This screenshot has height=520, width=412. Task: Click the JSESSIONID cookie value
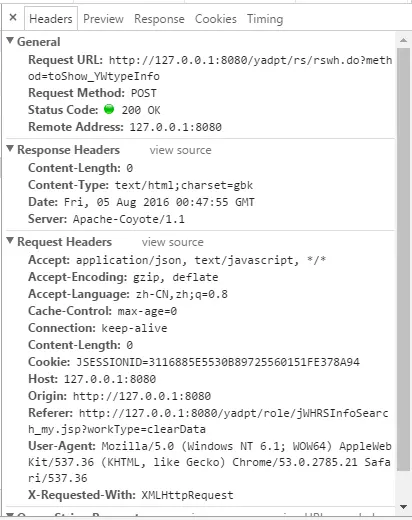coord(218,362)
